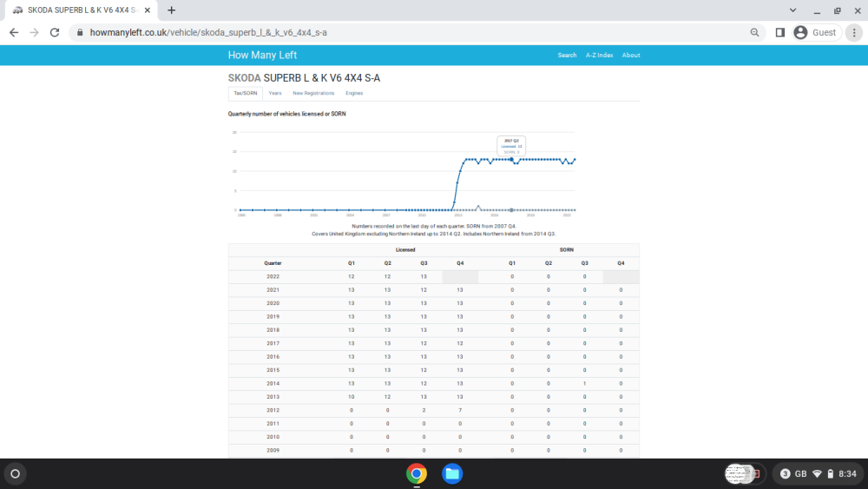Image resolution: width=868 pixels, height=489 pixels.
Task: Click the 2013 Licensed Q1 value 10
Action: click(x=351, y=397)
